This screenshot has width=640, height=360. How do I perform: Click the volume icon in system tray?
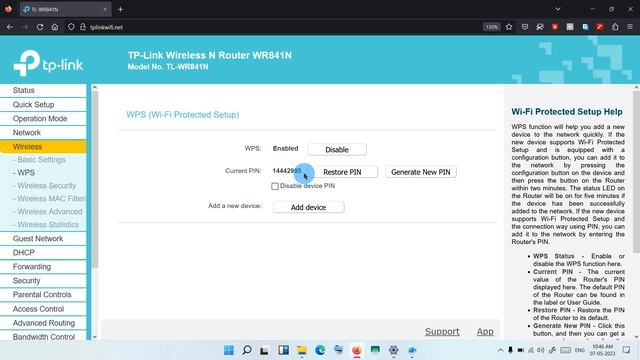point(541,350)
